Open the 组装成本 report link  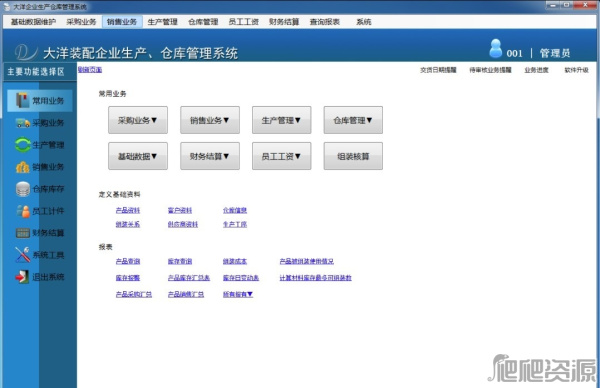(235, 261)
